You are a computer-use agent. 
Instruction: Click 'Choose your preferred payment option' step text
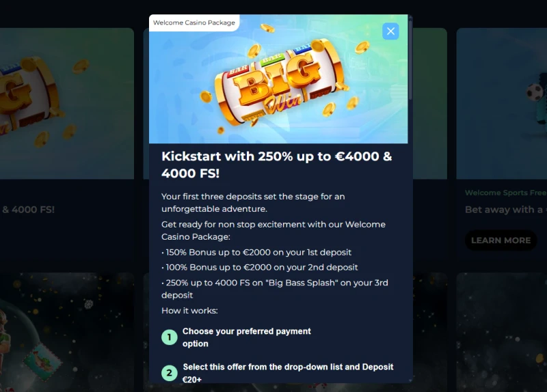(x=246, y=337)
